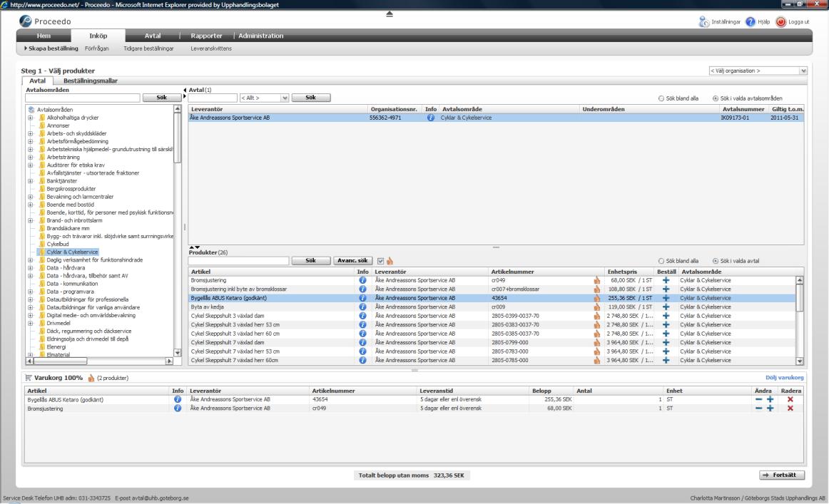
Task: Add Byta av kedja to cart
Action: (x=666, y=307)
